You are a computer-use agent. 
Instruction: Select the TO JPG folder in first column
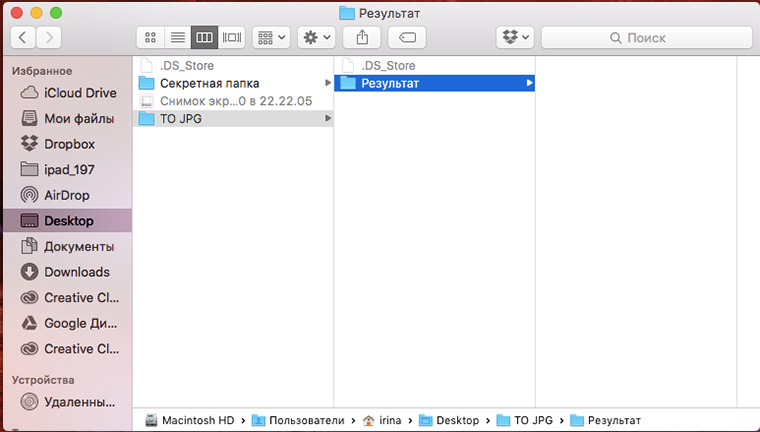pos(181,118)
